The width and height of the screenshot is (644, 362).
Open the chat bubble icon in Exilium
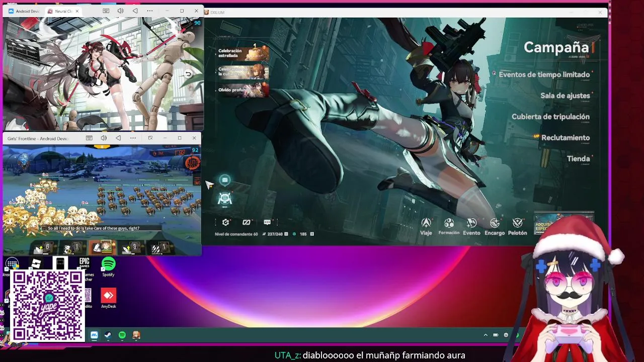pyautogui.click(x=267, y=222)
